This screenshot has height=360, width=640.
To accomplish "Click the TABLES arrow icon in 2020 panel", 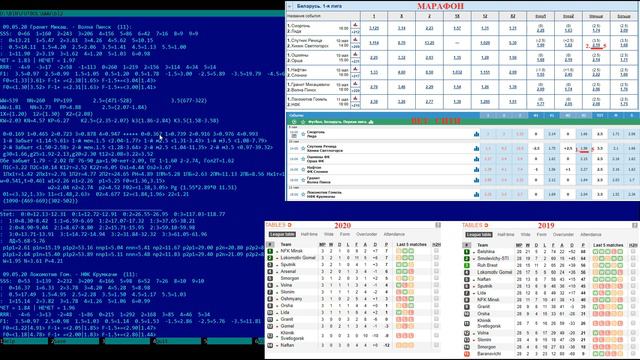I will (289, 225).
